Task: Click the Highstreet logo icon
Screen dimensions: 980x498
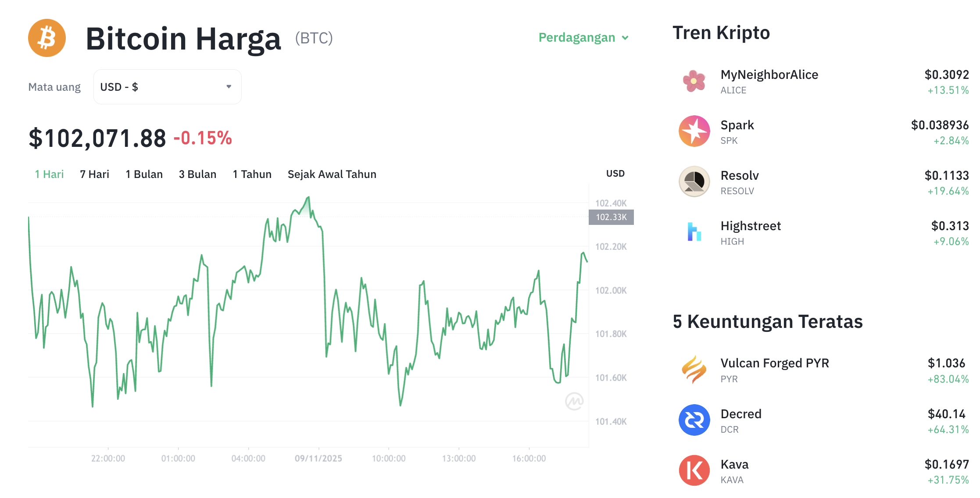Action: 694,232
